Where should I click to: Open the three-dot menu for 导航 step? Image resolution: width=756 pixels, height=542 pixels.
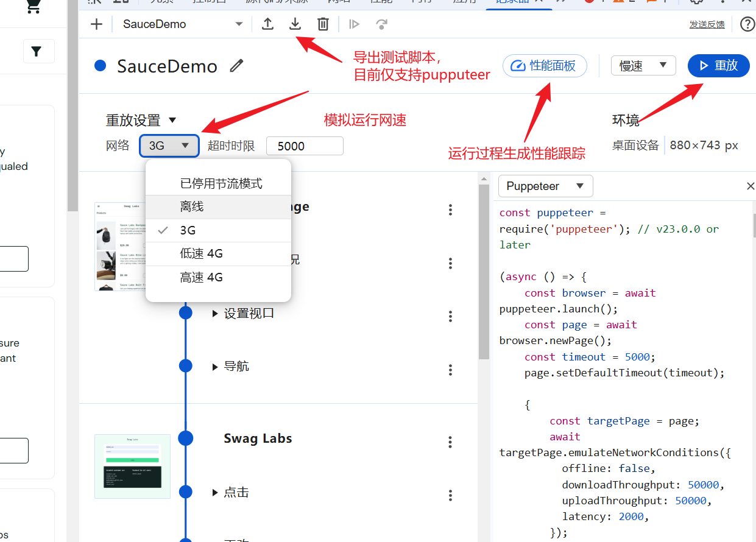pyautogui.click(x=451, y=370)
